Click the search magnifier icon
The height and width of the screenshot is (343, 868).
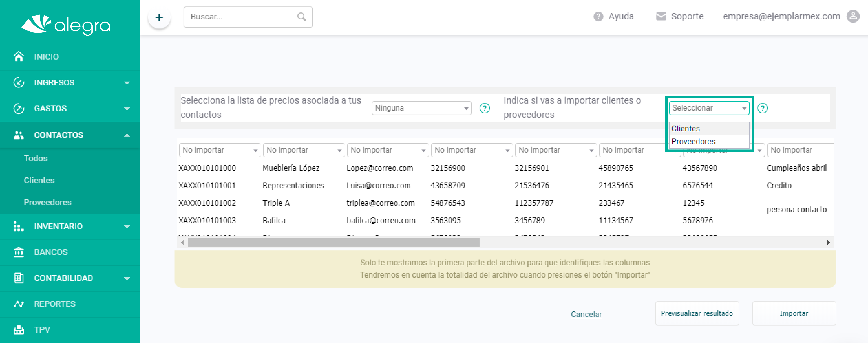pyautogui.click(x=302, y=17)
